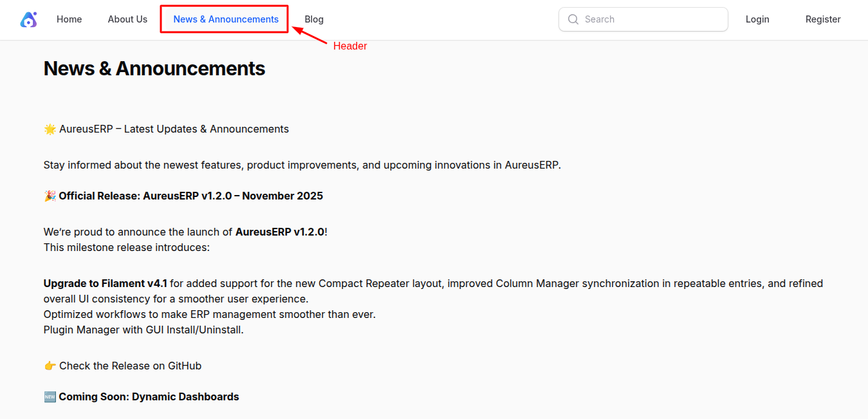The height and width of the screenshot is (419, 868).
Task: Open the Home page
Action: pyautogui.click(x=69, y=19)
